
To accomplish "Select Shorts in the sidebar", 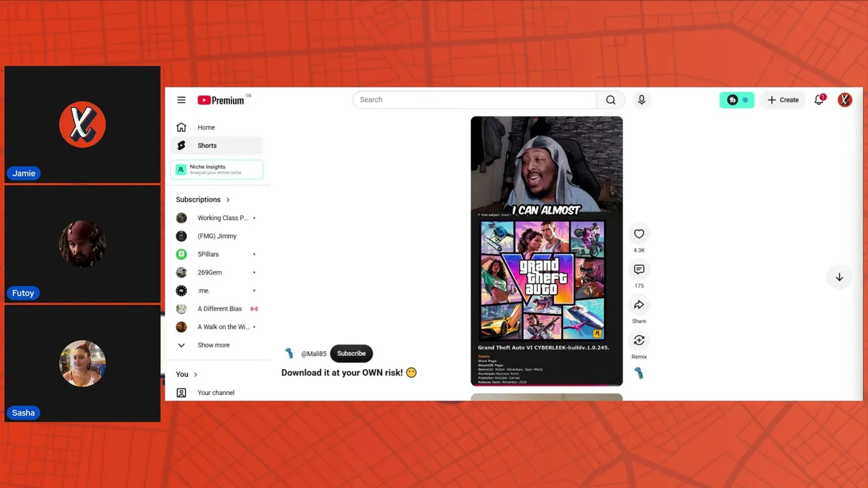I will 216,146.
